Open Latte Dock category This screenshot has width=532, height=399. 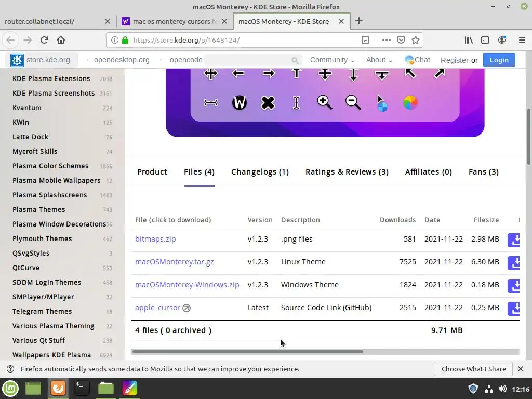[x=30, y=137]
